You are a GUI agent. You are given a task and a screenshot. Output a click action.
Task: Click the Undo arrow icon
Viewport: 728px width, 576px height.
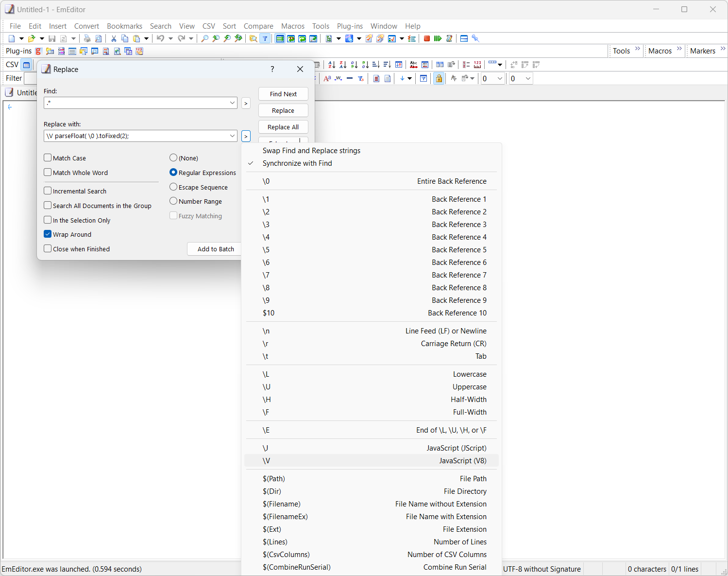(x=160, y=38)
